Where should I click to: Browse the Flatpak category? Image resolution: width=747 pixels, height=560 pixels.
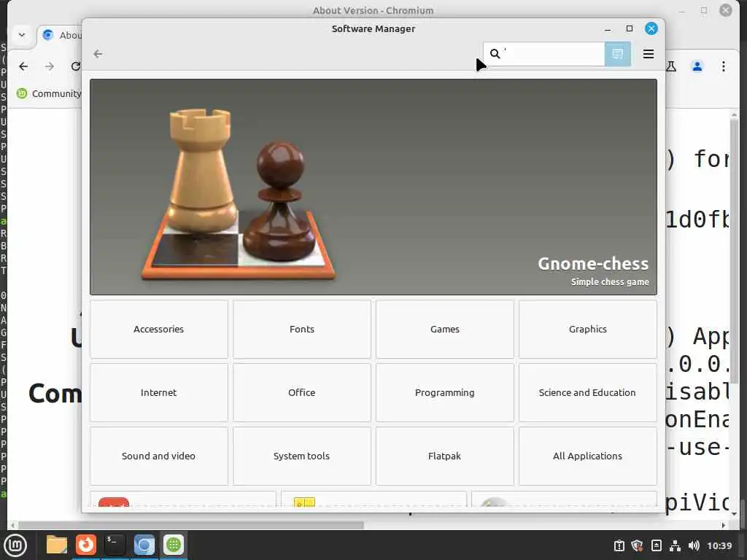tap(444, 456)
